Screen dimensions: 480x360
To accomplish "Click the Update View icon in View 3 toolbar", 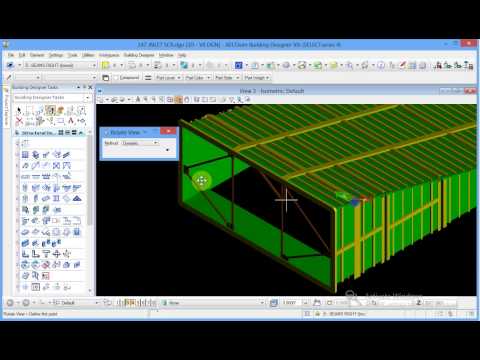I will [x=138, y=99].
